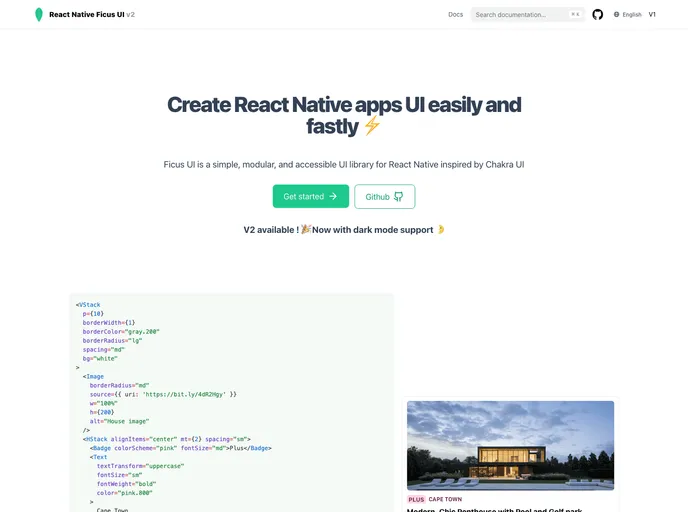Click the green Ficus leaf logo
The width and height of the screenshot is (688, 512).
coord(39,14)
